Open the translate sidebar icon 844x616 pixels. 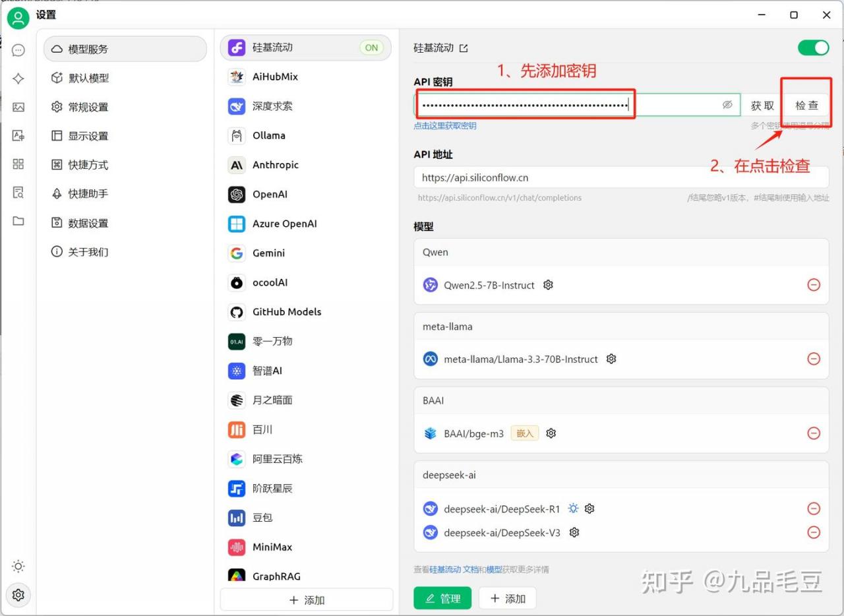coord(18,135)
